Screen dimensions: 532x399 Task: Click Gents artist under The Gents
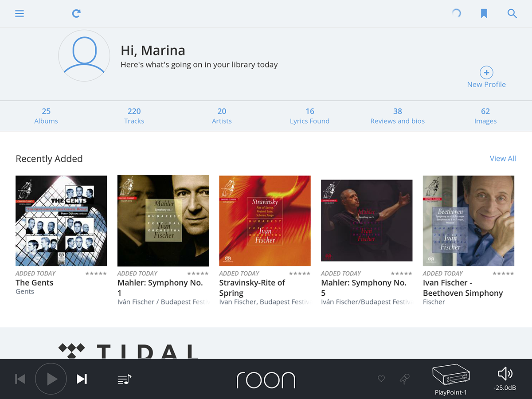[x=25, y=291]
